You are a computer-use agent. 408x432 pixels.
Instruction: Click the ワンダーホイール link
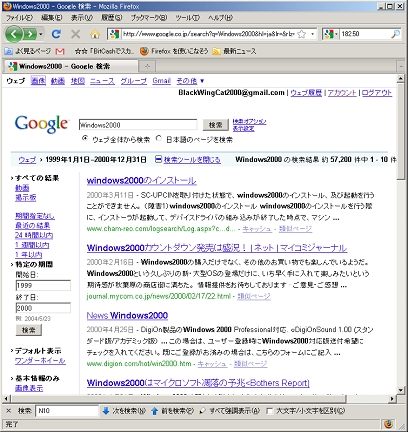[40, 361]
